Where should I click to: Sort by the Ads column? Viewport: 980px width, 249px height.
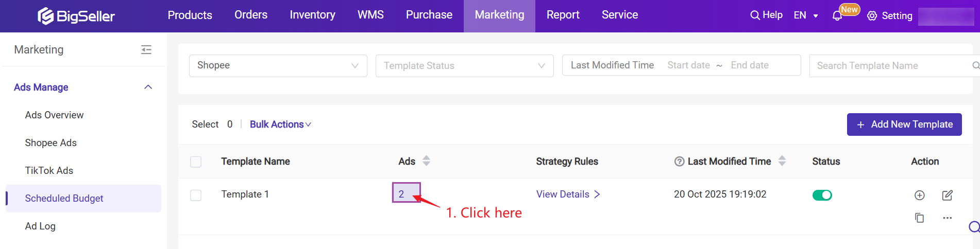click(x=426, y=161)
